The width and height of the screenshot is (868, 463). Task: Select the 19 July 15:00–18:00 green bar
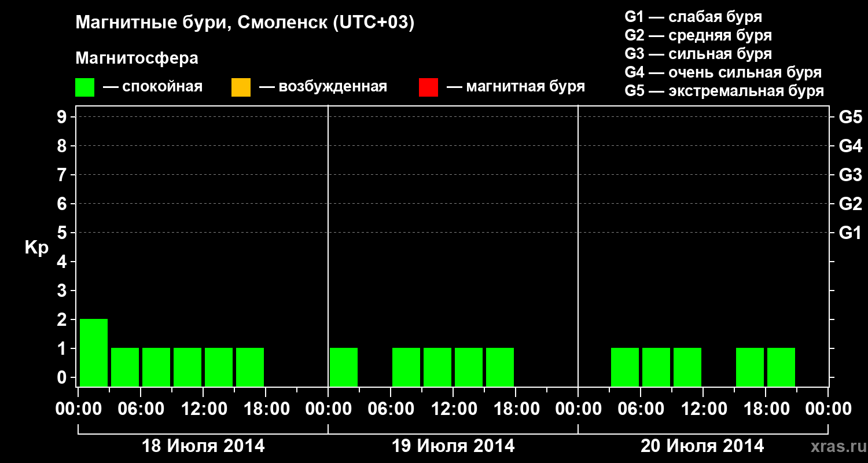[500, 367]
